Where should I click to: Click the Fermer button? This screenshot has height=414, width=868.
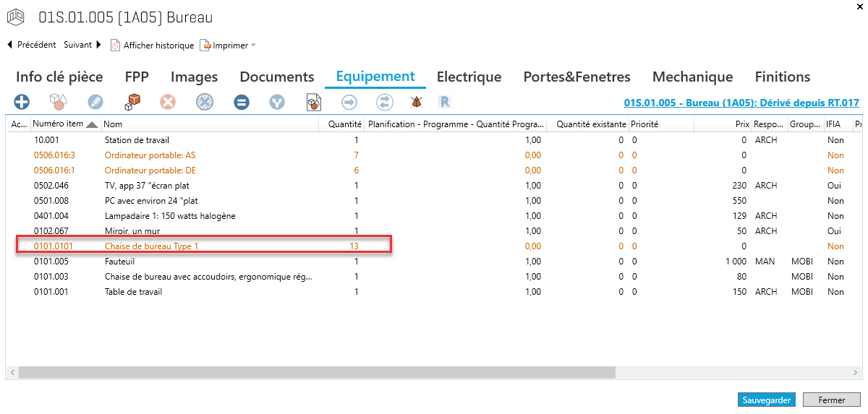[831, 400]
